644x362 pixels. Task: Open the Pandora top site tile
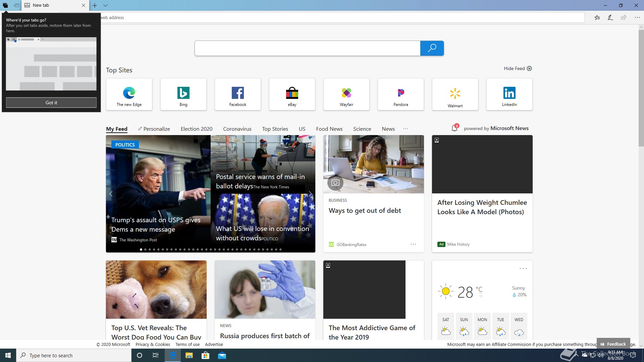click(x=401, y=94)
